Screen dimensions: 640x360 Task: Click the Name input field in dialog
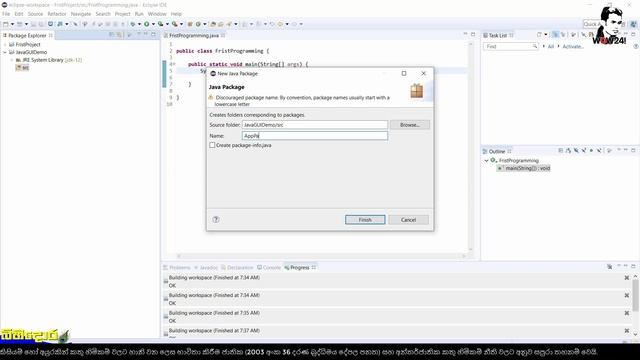(315, 136)
